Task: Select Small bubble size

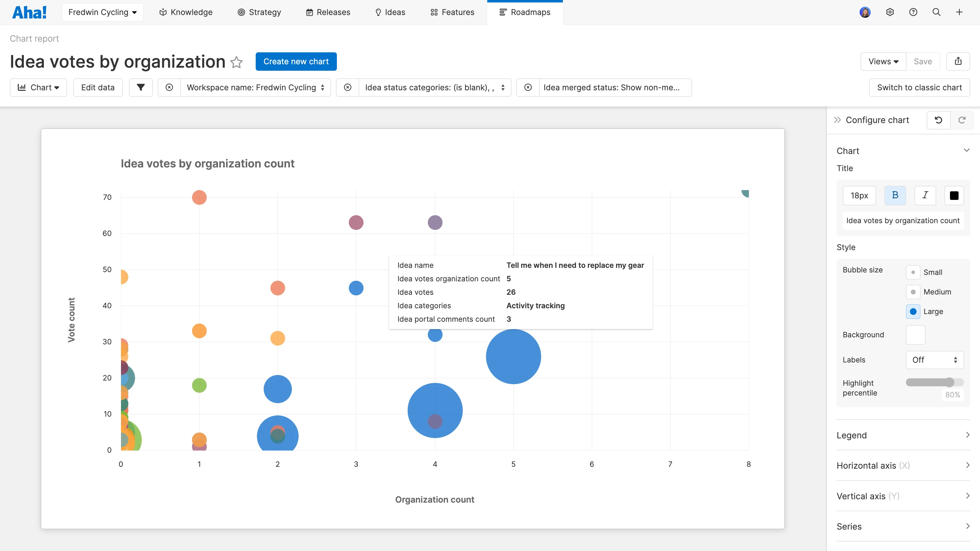Action: 913,272
